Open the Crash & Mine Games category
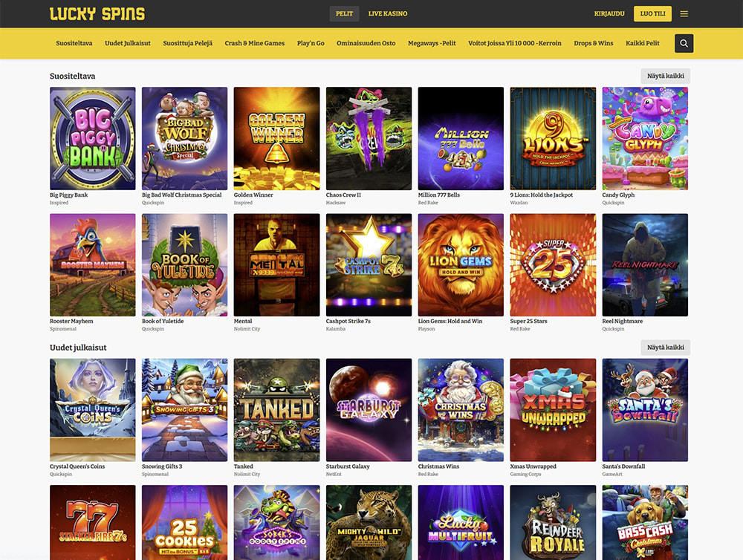Image resolution: width=743 pixels, height=560 pixels. (x=254, y=43)
